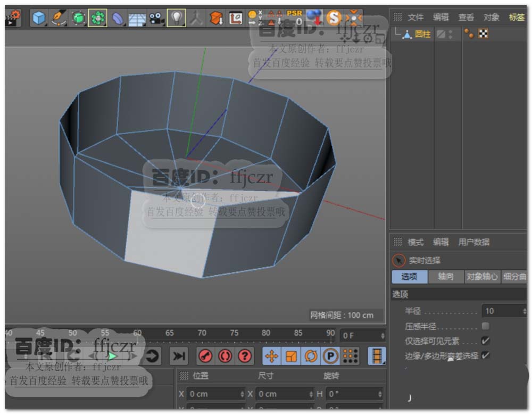Click the orange arrows center icon

coord(353,18)
